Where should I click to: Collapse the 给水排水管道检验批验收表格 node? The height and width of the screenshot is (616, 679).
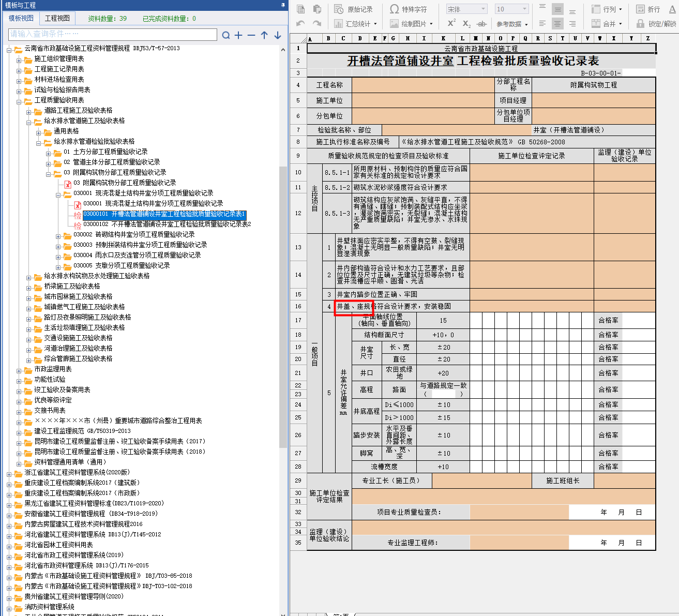(38, 143)
